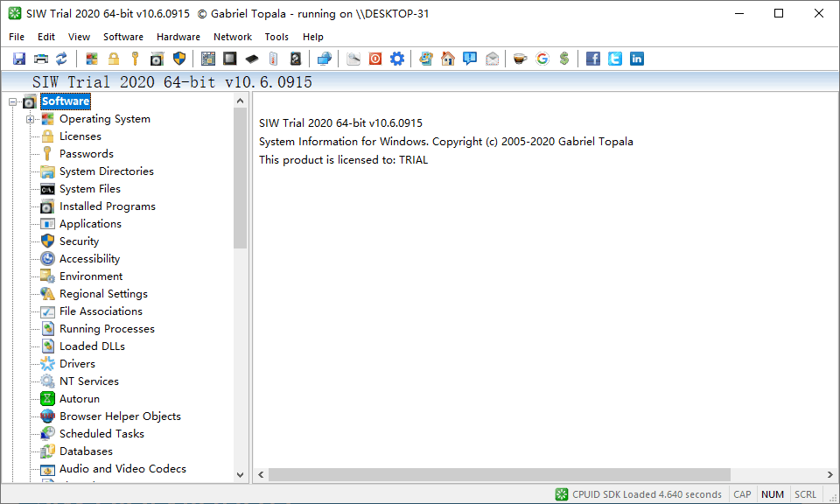
Task: Click the CPU chip toolbar icon
Action: coord(230,59)
